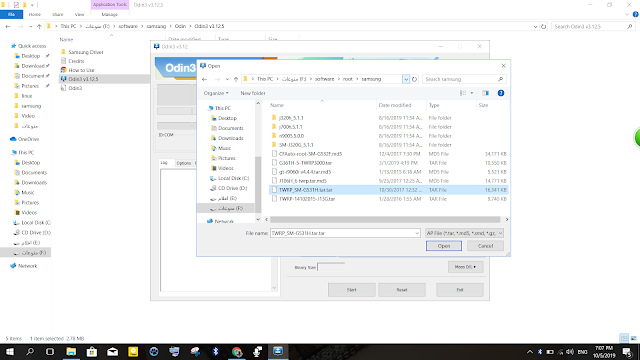Screen dimensions: 640x360
Task: Open Microsoft Store from taskbar
Action: coord(92,351)
